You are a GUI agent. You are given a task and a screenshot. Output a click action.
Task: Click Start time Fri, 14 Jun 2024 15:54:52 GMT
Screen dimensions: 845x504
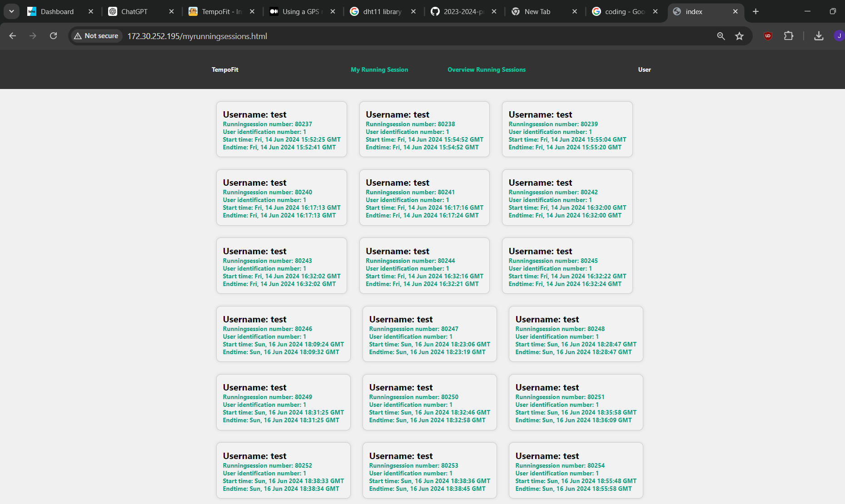pos(424,139)
